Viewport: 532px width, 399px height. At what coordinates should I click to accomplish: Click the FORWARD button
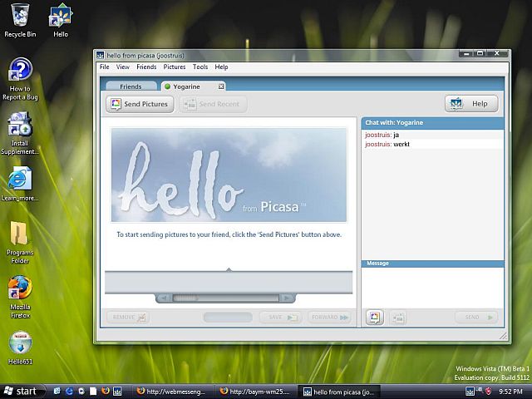(x=329, y=318)
